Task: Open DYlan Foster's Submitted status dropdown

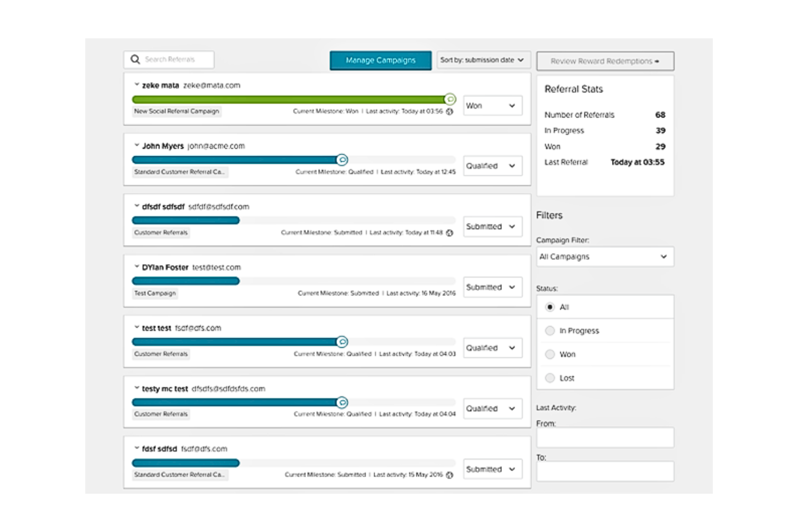Action: point(493,287)
